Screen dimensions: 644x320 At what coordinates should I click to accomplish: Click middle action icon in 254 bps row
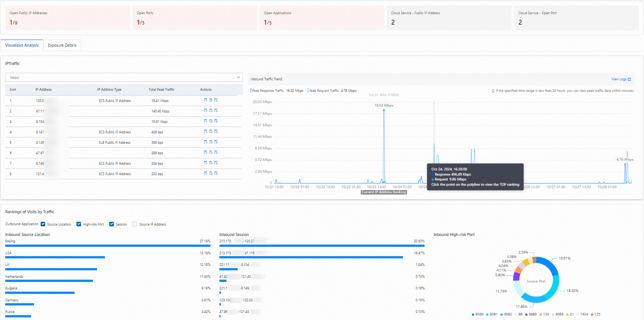211,163
